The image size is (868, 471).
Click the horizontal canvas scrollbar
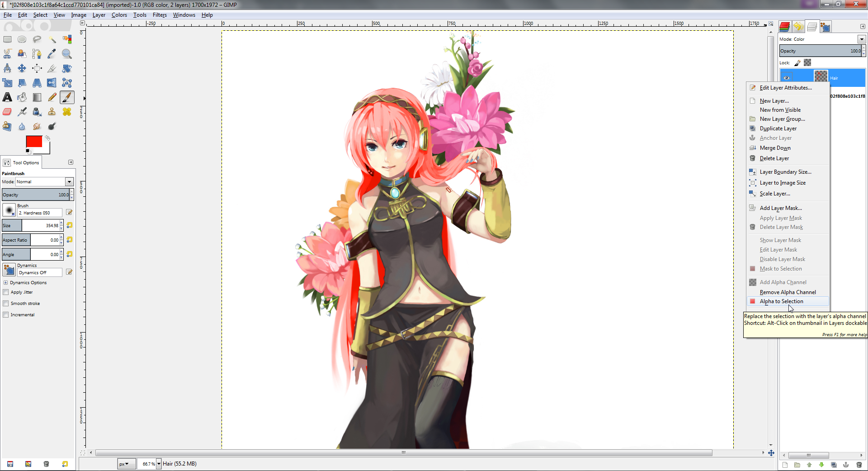coord(404,452)
